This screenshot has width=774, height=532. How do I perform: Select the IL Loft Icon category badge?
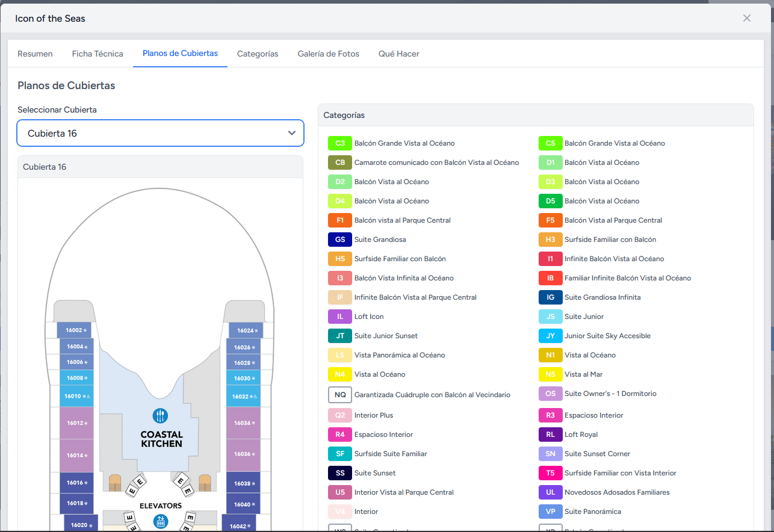(x=340, y=316)
